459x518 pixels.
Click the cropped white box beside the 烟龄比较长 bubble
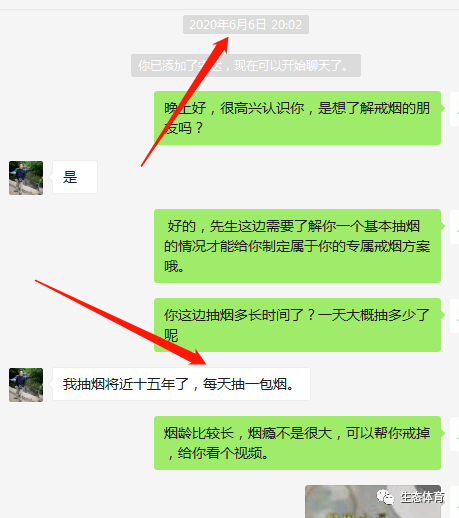click(455, 434)
